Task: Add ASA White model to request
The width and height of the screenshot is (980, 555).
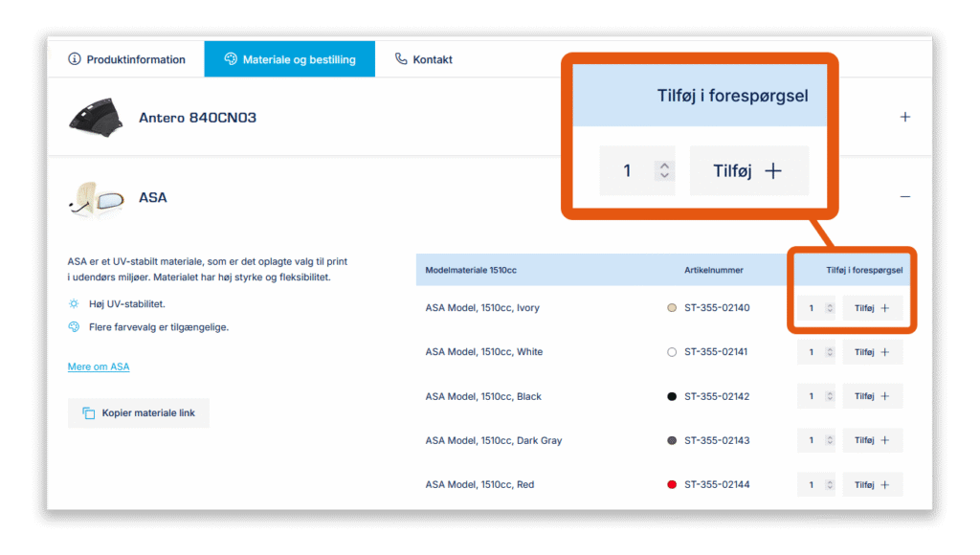Action: coord(872,352)
